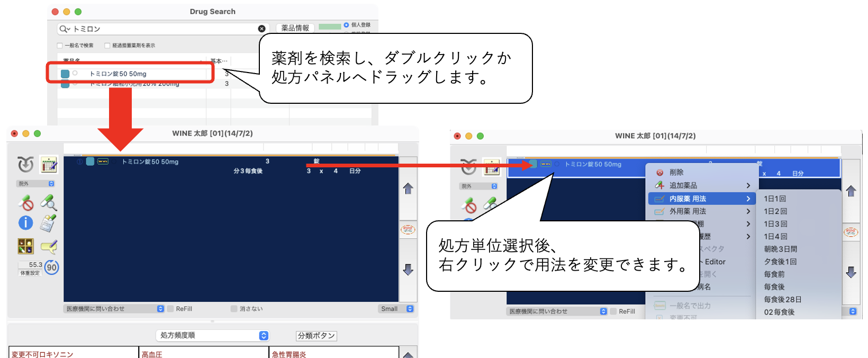Screen dimensions: 868x358
Task: Click the down arrow in the context-menu WINE window
Action: [851, 272]
